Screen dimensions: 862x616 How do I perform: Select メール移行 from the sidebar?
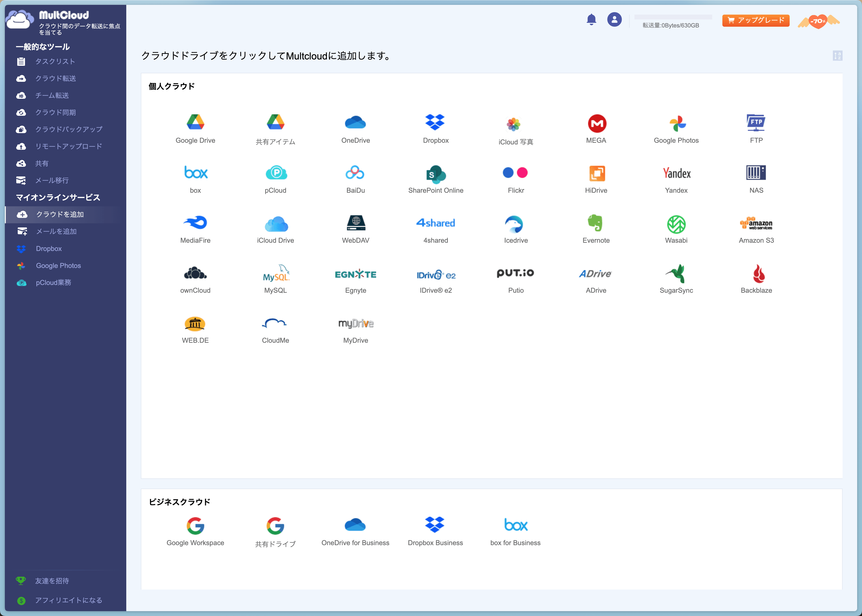tap(54, 180)
